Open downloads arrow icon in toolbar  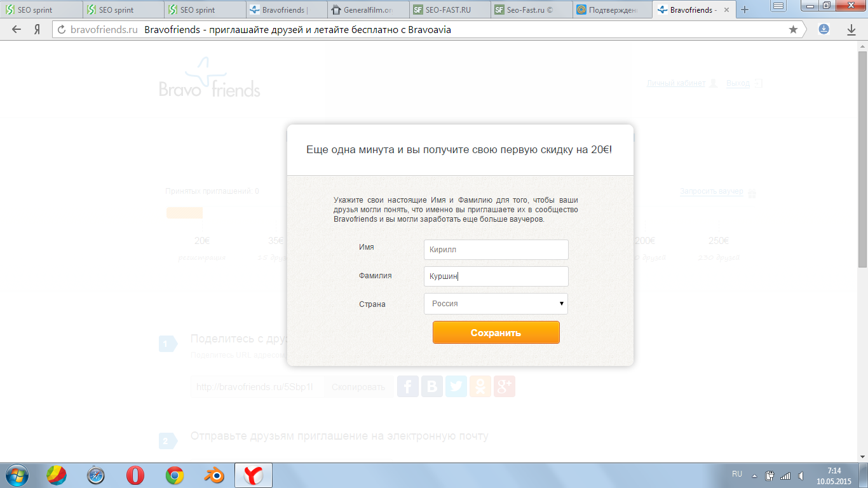point(851,29)
